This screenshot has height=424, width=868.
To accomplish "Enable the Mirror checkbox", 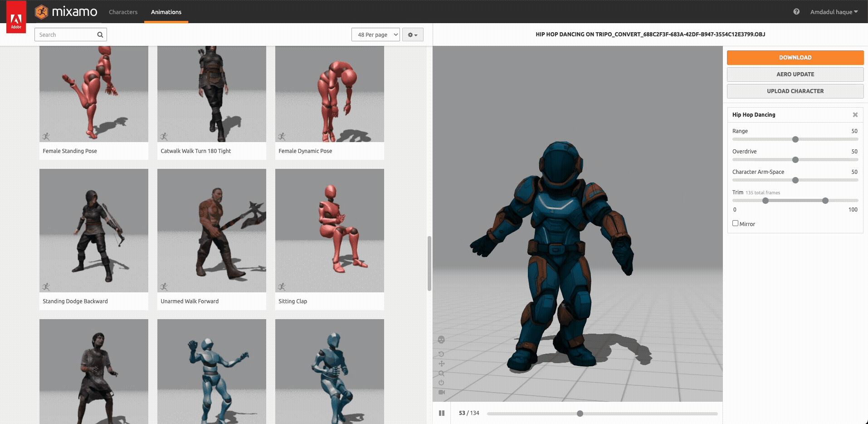I will coord(735,223).
